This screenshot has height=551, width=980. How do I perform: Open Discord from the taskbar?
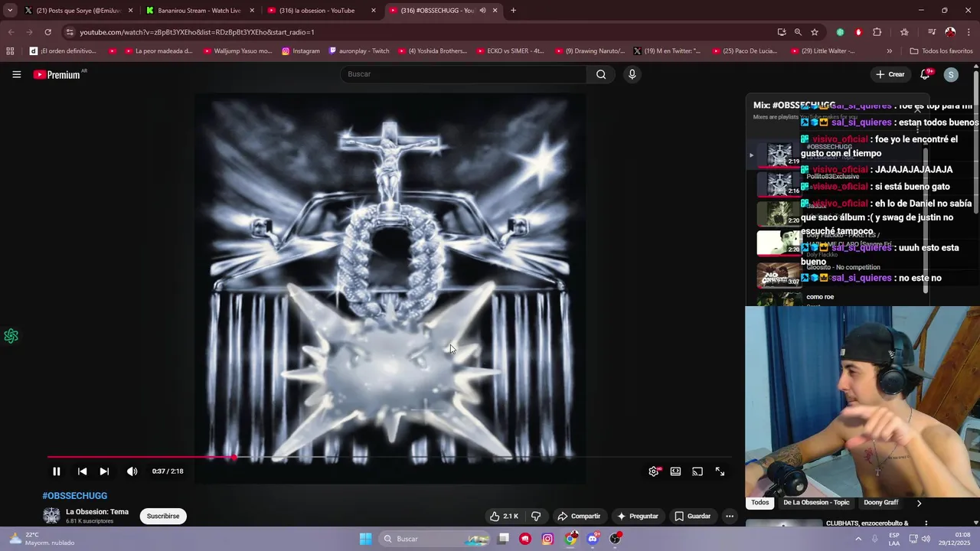point(593,539)
